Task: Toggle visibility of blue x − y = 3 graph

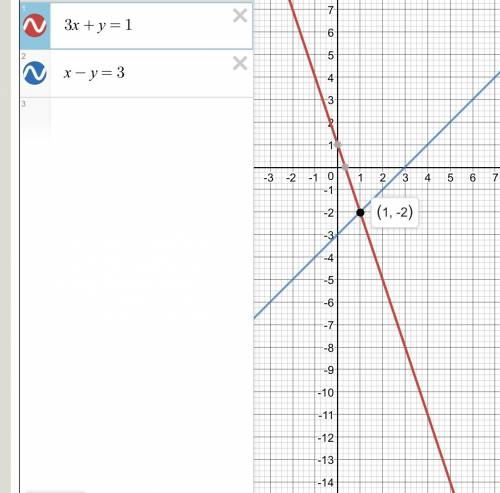Action: coord(35,73)
